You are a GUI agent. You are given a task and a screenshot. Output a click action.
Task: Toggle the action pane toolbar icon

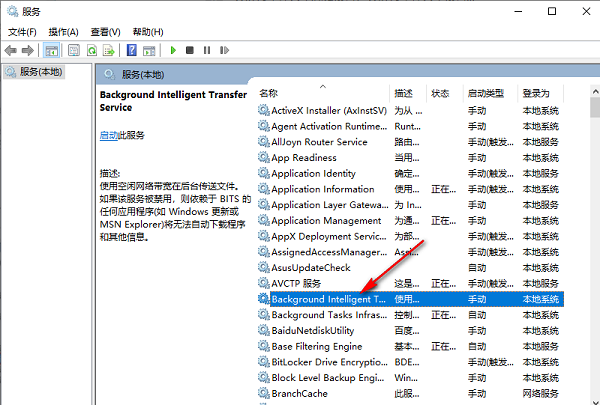149,50
